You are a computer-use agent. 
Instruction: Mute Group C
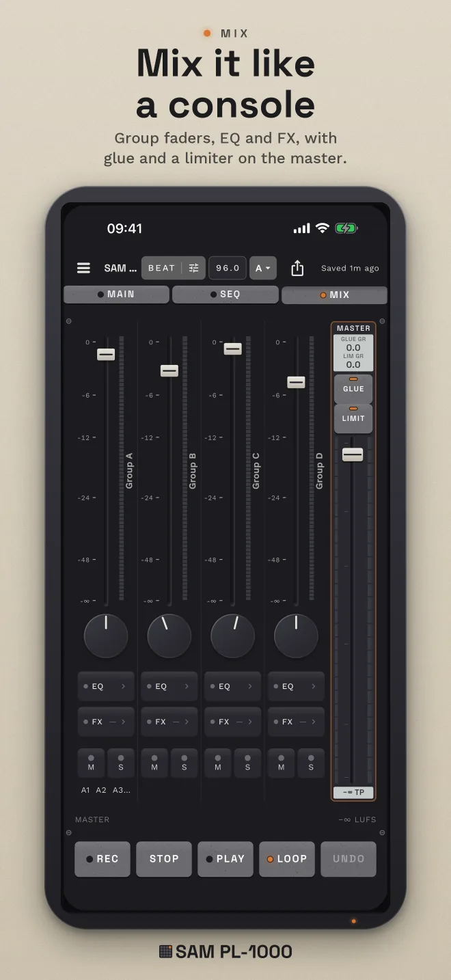[218, 763]
